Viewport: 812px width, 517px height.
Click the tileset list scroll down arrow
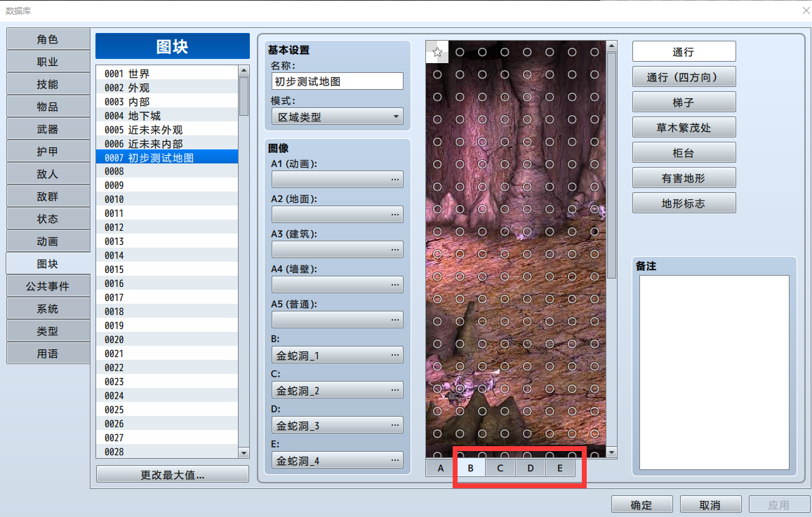click(244, 453)
